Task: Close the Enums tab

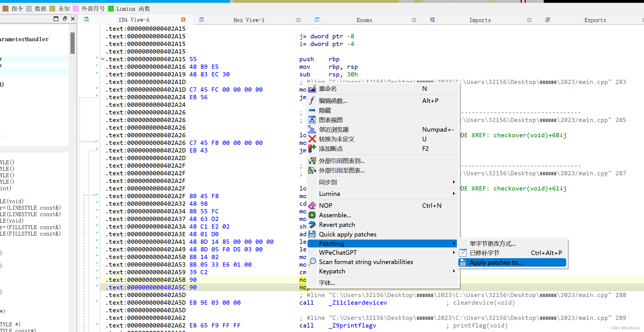Action: click(414, 20)
